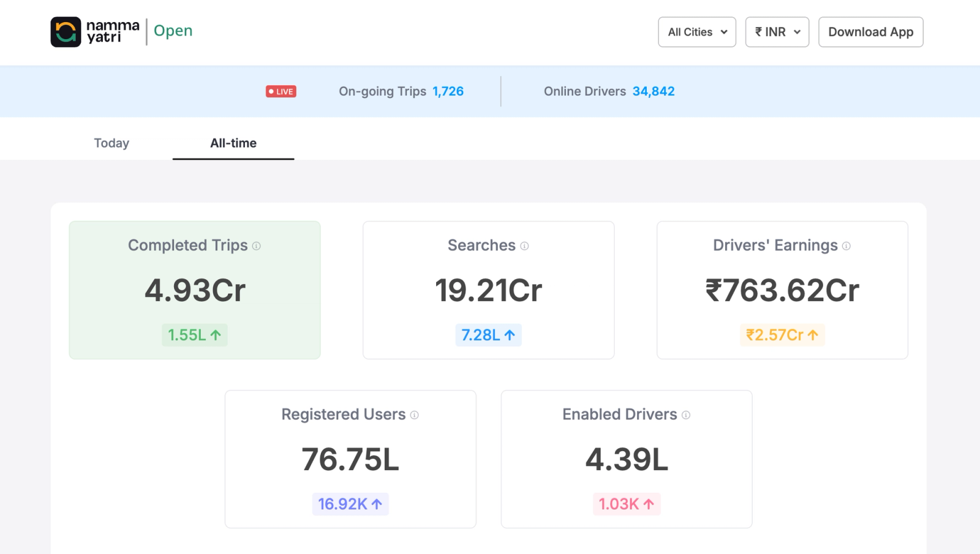This screenshot has height=554, width=980.
Task: Click the 16.92K increase badge
Action: point(350,504)
